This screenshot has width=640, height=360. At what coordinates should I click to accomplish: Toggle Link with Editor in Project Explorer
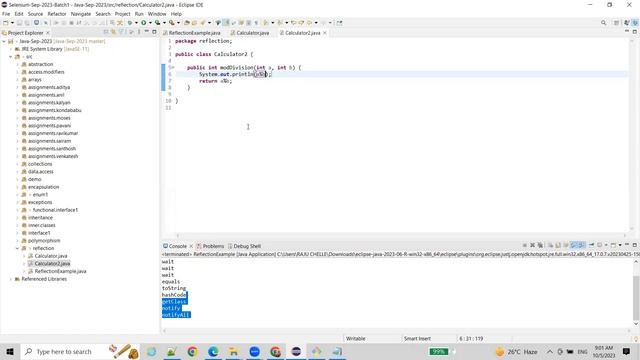[113, 32]
